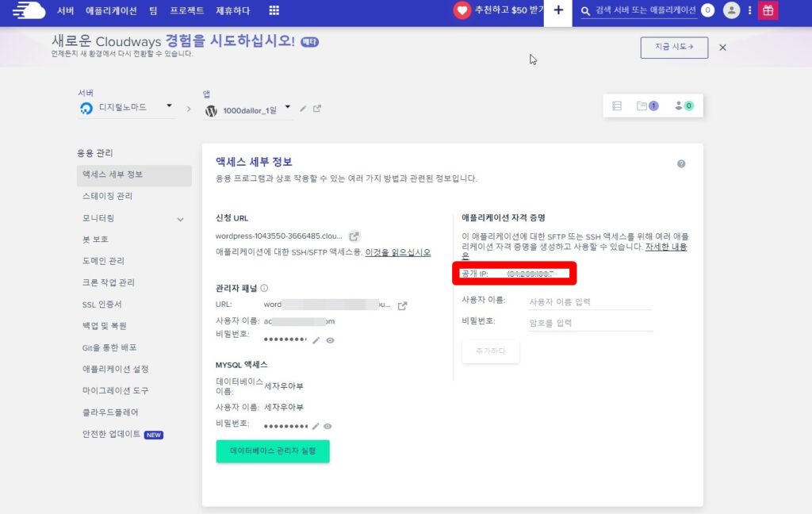The image size is (812, 514).
Task: Open application in new tab icon
Action: tap(317, 109)
